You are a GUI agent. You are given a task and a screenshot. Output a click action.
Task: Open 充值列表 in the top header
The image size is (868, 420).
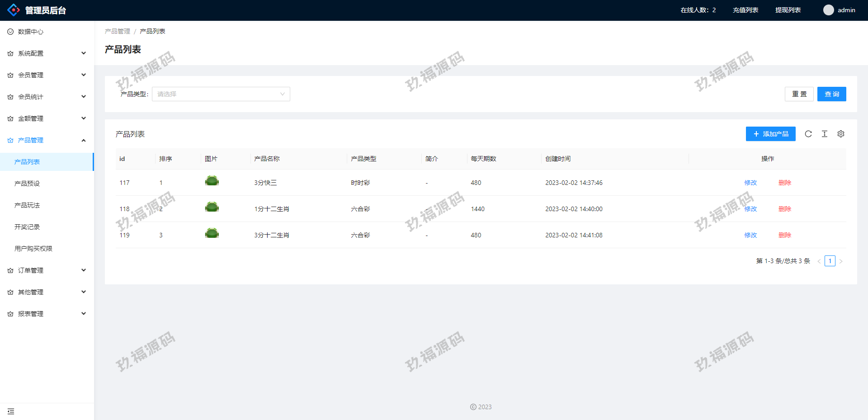[745, 10]
